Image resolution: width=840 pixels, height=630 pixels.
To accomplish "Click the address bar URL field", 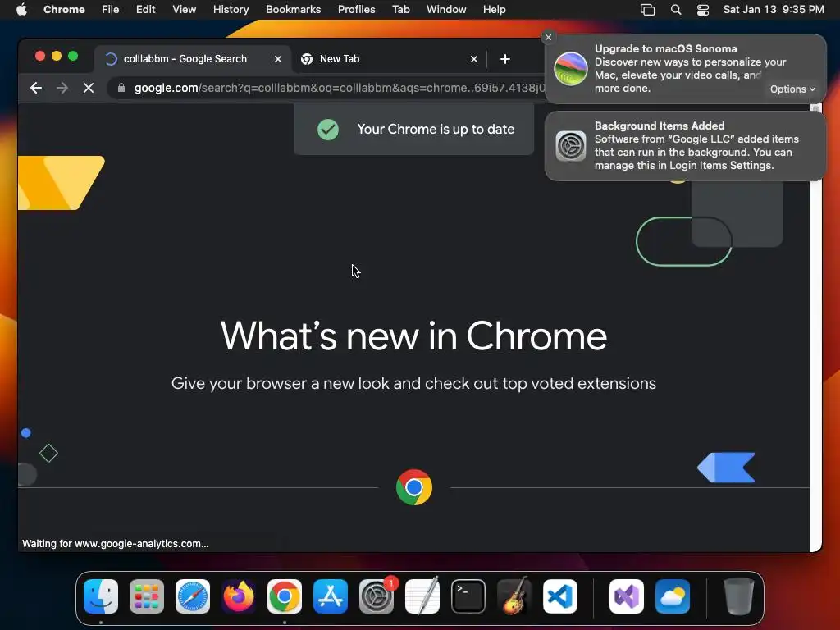I will click(339, 88).
